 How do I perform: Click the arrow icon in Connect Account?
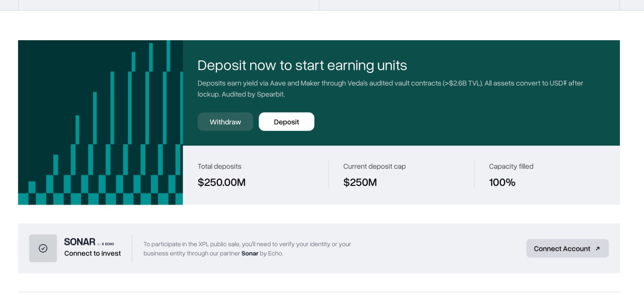598,248
